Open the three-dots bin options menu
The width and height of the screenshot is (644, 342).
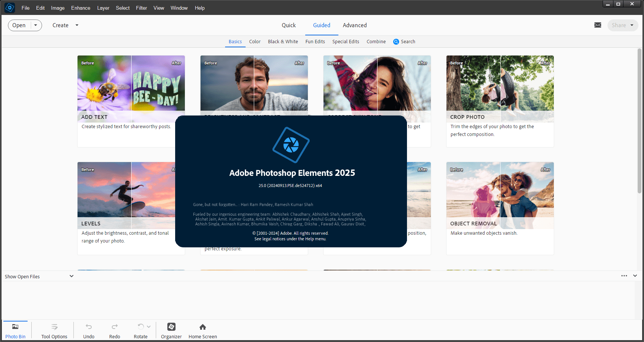(624, 276)
